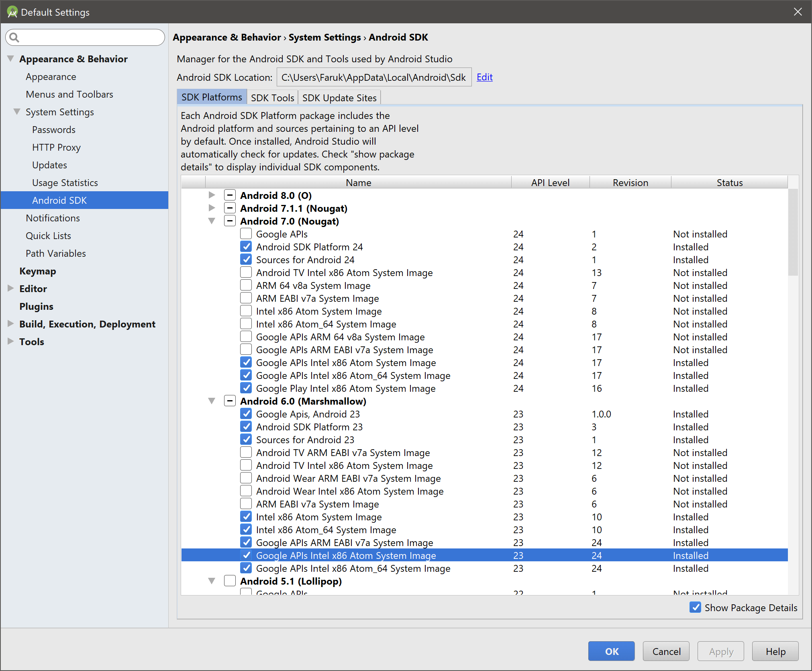Check Android TV Intel x86 Atom API 24
The image size is (812, 671).
click(x=246, y=272)
